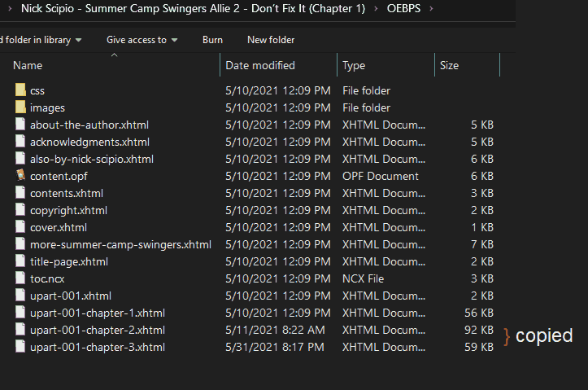Click the 92 KB size cell
588x390 pixels.
coord(479,330)
